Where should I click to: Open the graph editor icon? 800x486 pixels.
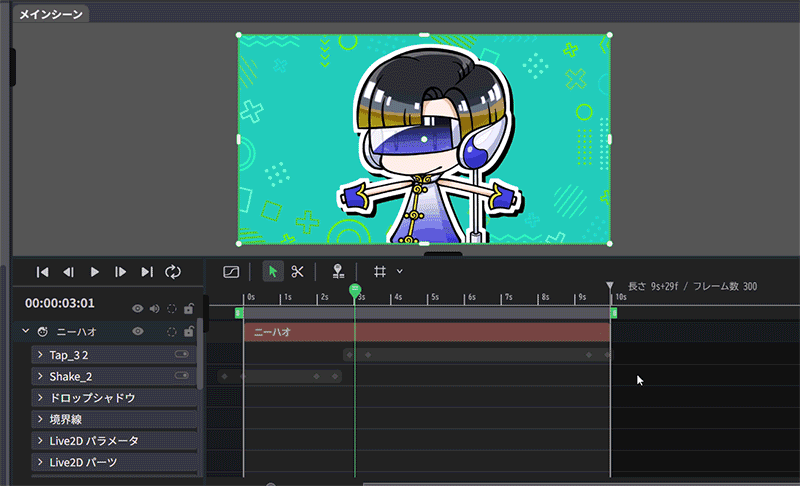tap(231, 272)
